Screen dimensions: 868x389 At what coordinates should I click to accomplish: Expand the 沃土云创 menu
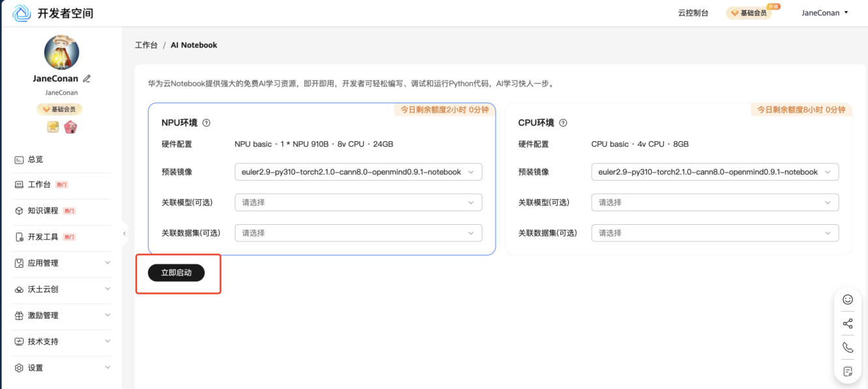62,289
